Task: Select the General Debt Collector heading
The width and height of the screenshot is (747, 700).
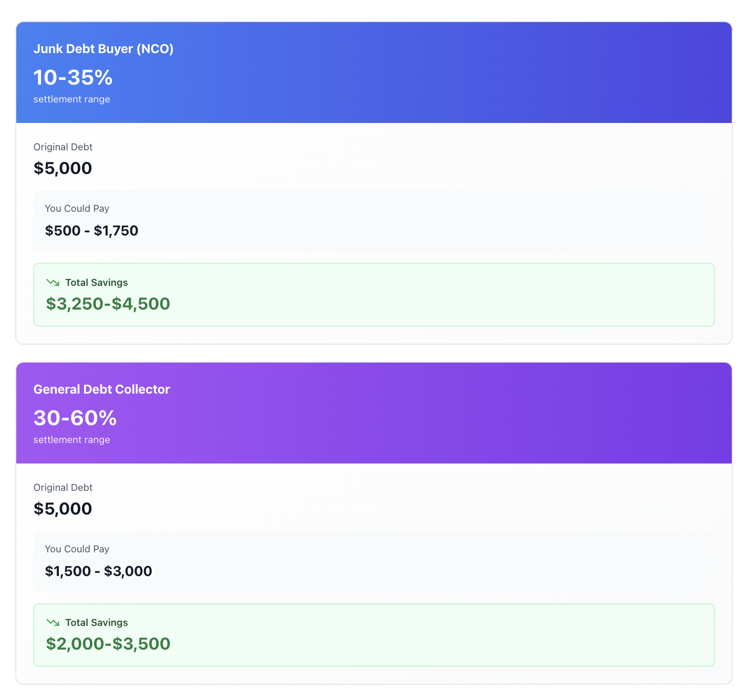Action: (x=102, y=389)
